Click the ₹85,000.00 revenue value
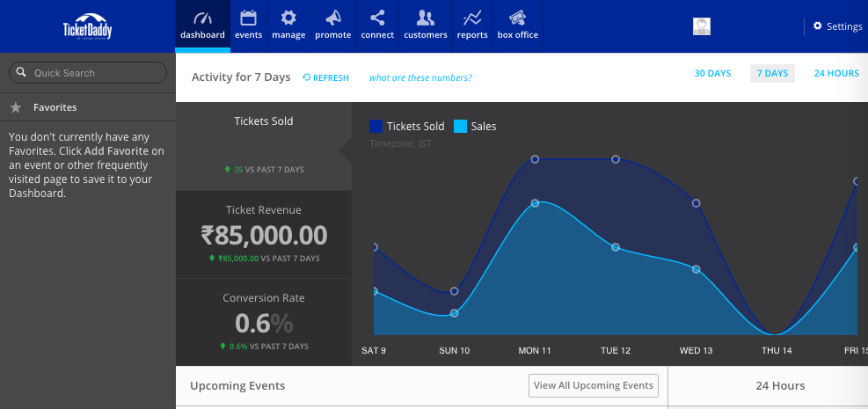 [264, 236]
